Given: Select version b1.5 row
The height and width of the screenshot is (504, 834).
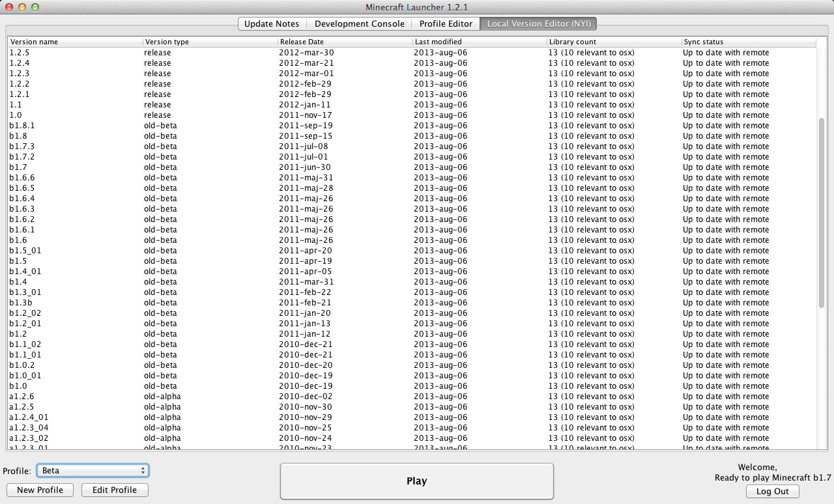Looking at the screenshot, I should (x=412, y=261).
